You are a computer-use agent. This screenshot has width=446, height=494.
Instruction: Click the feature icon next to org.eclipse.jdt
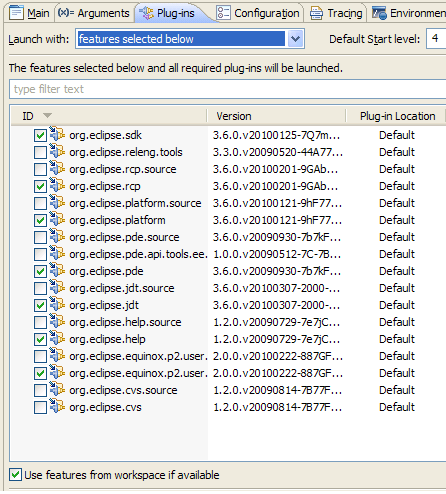57,304
